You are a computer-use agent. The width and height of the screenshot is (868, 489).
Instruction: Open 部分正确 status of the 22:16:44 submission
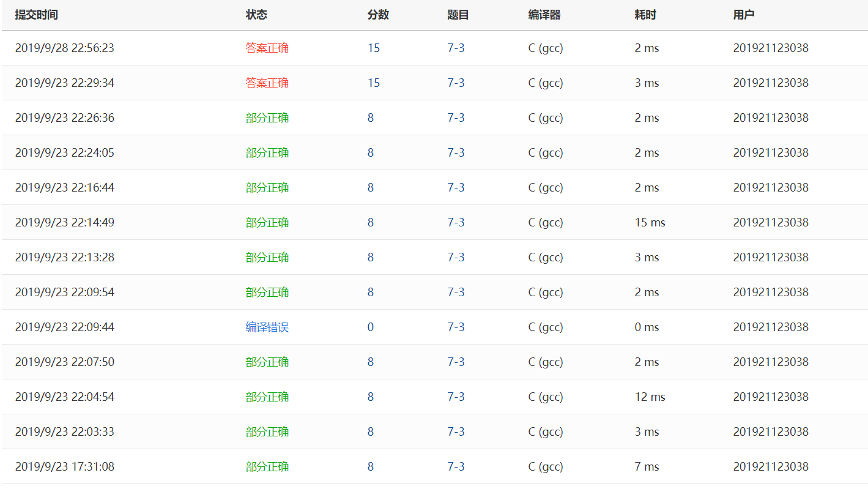(267, 187)
